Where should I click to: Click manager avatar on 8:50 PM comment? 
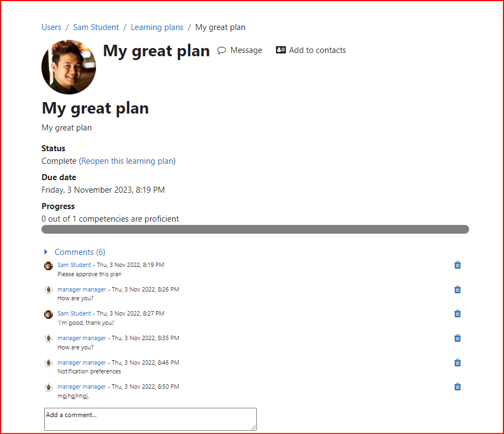tap(49, 388)
